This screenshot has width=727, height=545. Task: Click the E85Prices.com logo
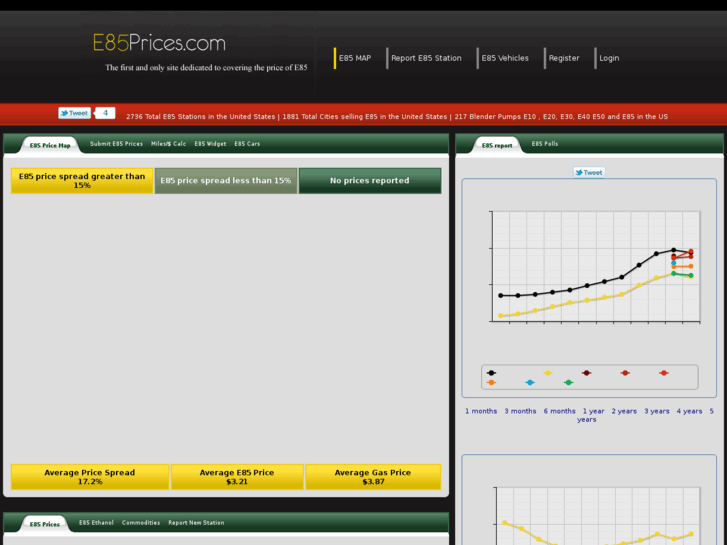(159, 43)
